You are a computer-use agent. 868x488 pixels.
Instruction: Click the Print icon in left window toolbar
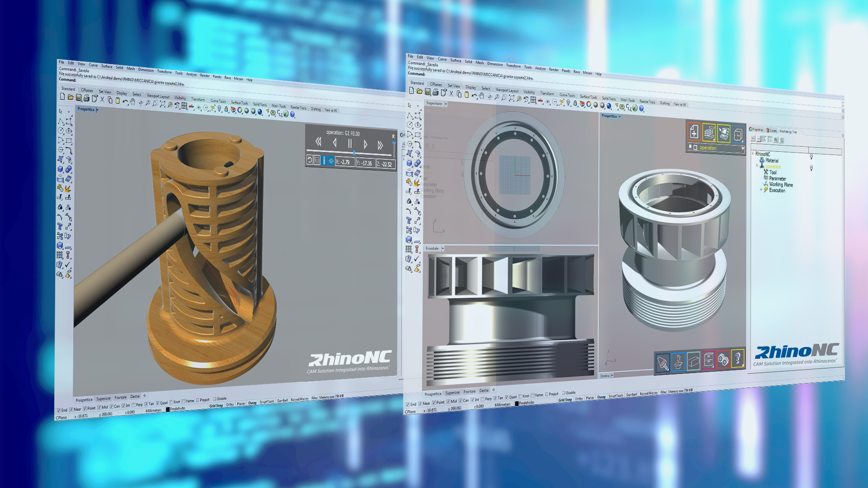(86, 98)
